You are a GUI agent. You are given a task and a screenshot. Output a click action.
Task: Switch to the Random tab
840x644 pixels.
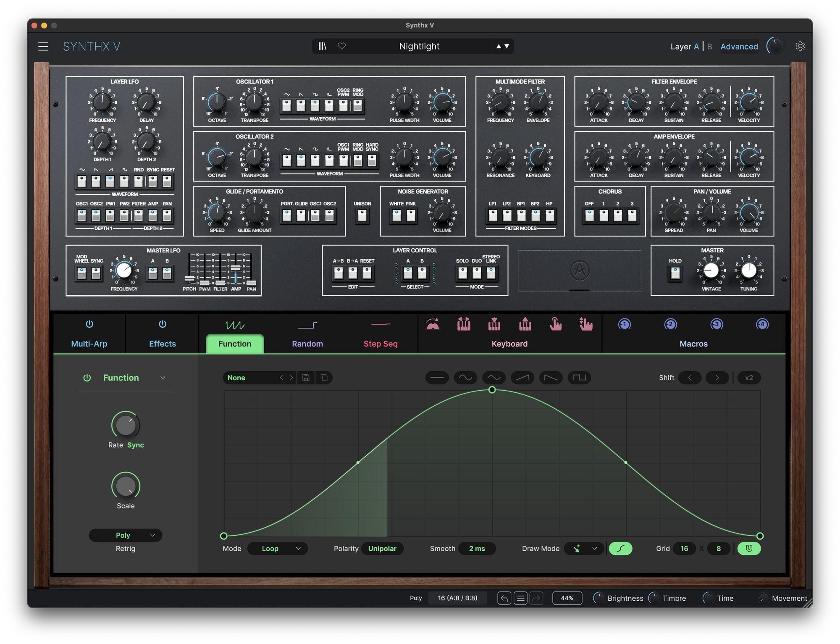[307, 343]
